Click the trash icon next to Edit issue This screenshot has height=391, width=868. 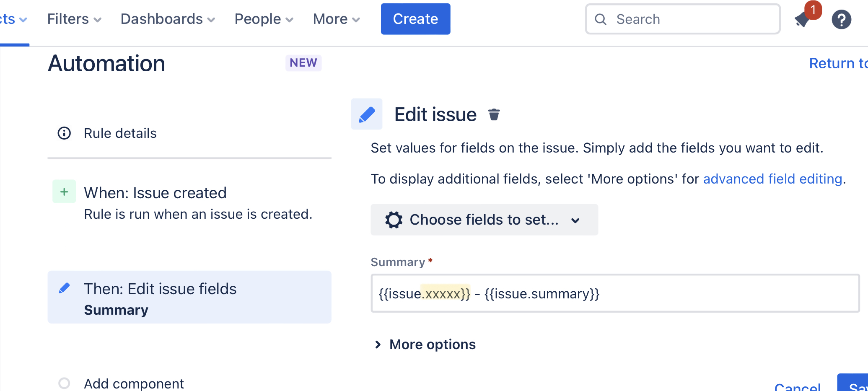[494, 114]
